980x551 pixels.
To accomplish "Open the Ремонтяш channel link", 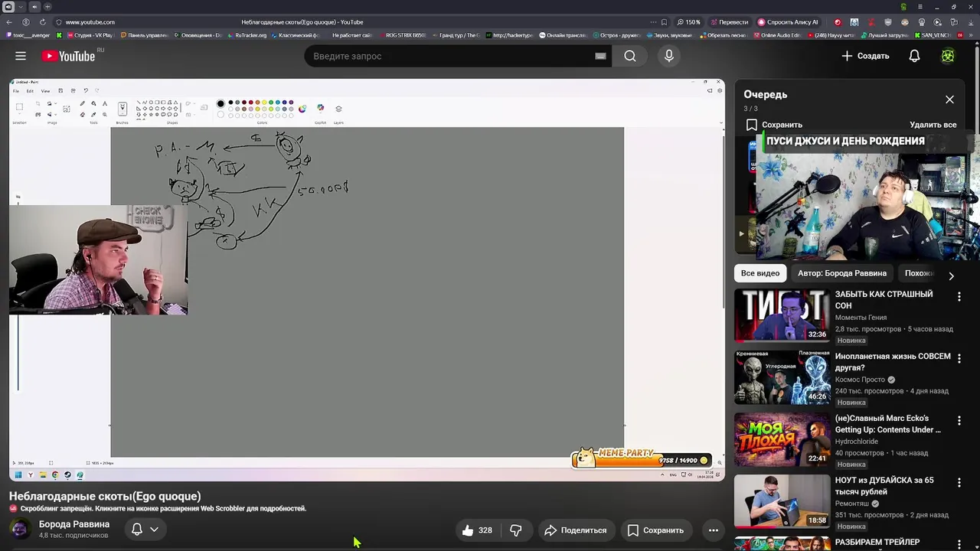I will coord(851,504).
